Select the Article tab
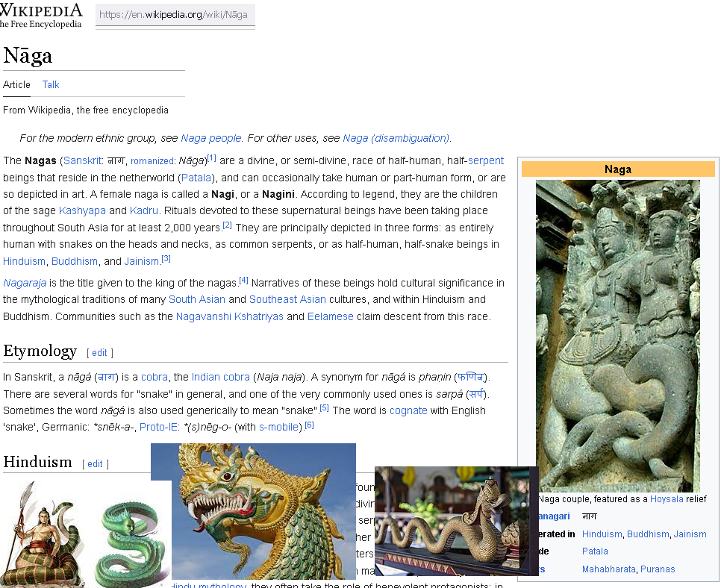This screenshot has height=588, width=724. (x=16, y=84)
